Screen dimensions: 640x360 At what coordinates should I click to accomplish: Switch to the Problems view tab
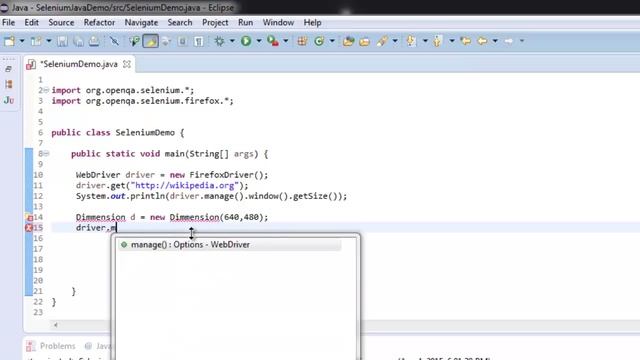pyautogui.click(x=51, y=346)
